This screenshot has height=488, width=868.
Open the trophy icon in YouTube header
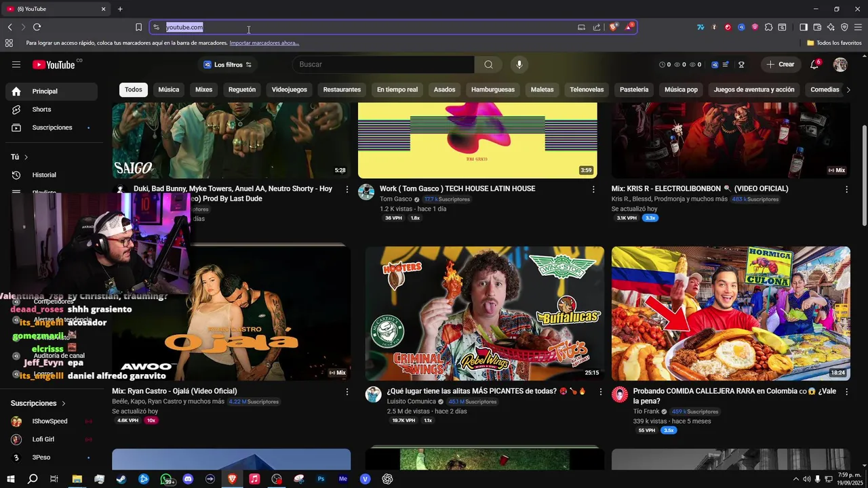[x=741, y=64]
